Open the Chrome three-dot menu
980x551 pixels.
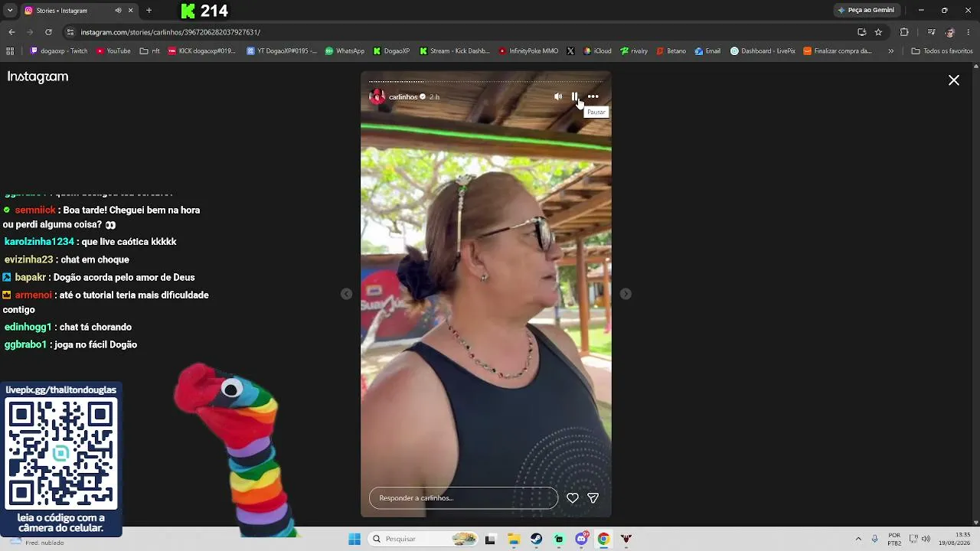click(x=969, y=32)
